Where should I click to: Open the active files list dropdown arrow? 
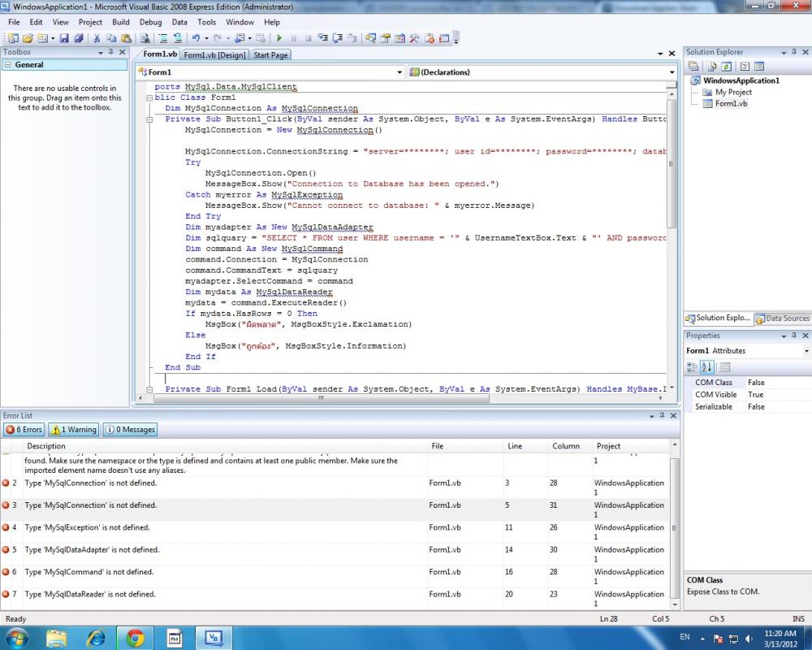pyautogui.click(x=660, y=54)
